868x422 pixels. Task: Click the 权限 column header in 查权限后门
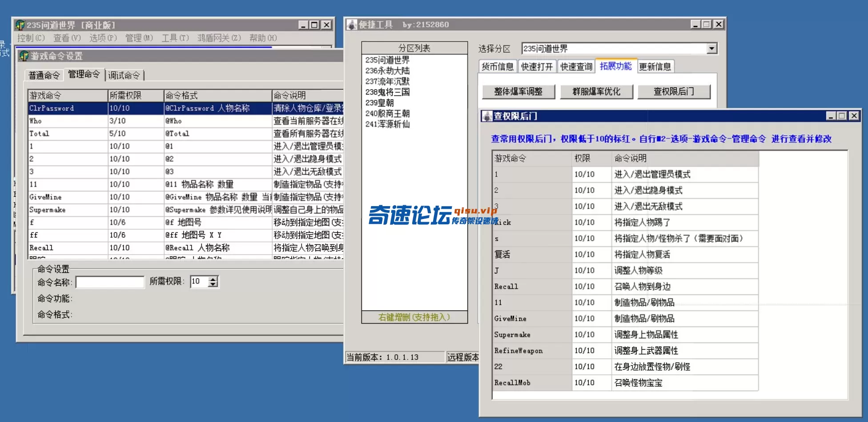click(591, 158)
